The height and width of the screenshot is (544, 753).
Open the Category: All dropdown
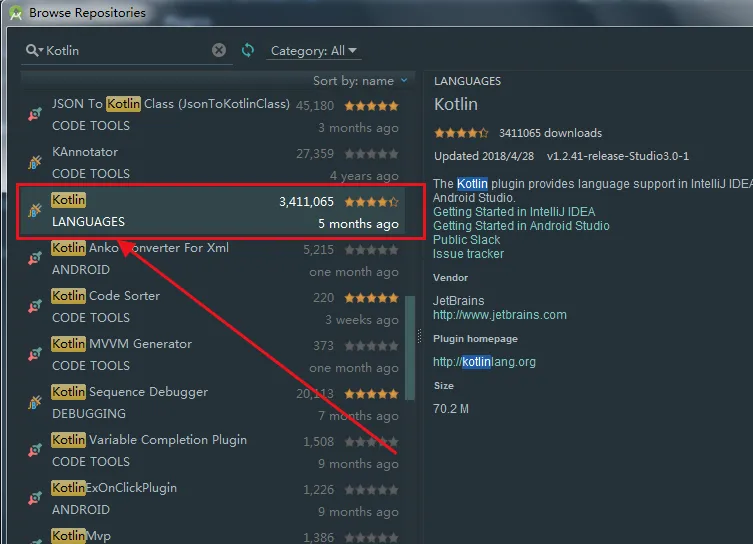tap(314, 51)
